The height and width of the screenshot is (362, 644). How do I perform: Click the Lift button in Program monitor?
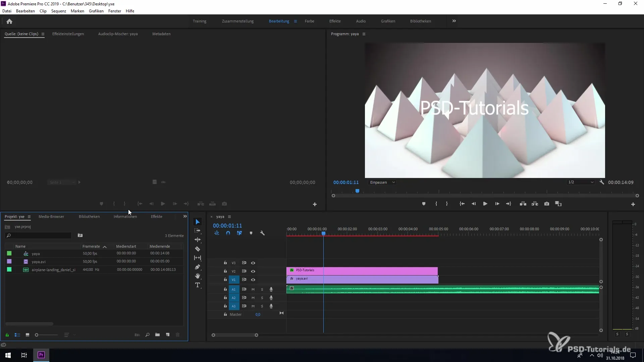click(x=523, y=204)
